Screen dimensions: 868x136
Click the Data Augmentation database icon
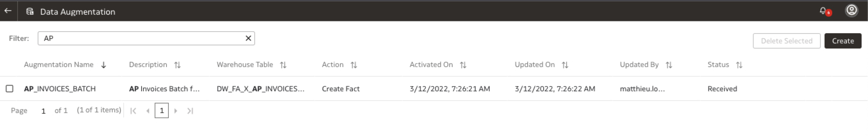pos(30,11)
